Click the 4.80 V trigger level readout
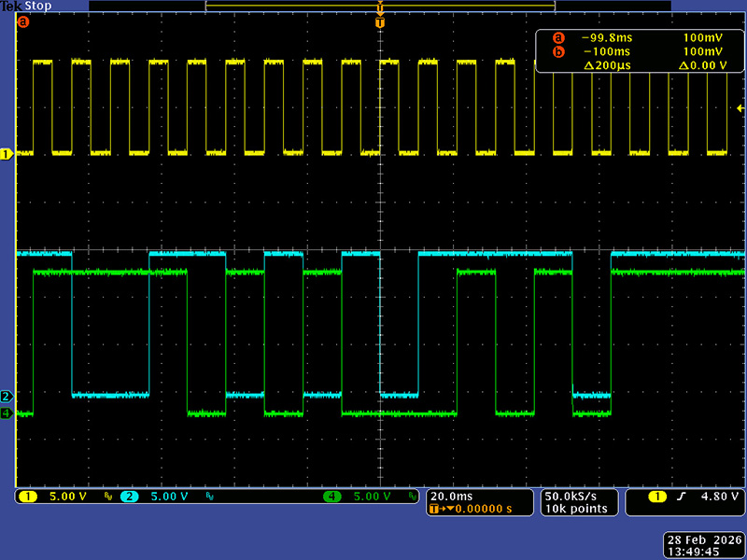The width and height of the screenshot is (747, 560). 721,497
